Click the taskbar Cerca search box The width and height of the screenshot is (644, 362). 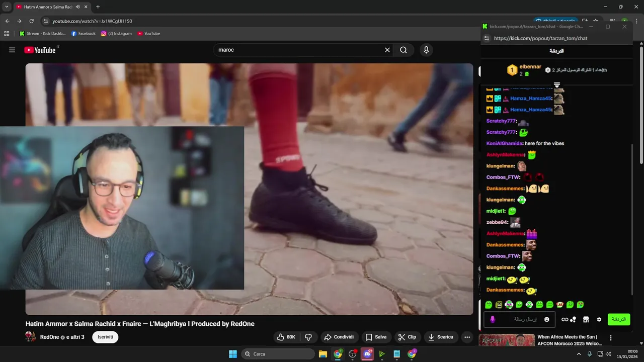278,354
